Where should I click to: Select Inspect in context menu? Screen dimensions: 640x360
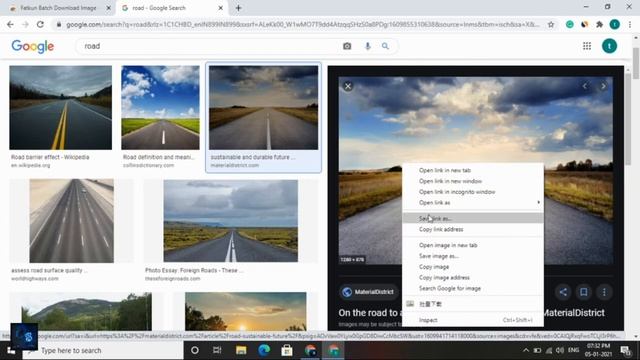pos(473,320)
